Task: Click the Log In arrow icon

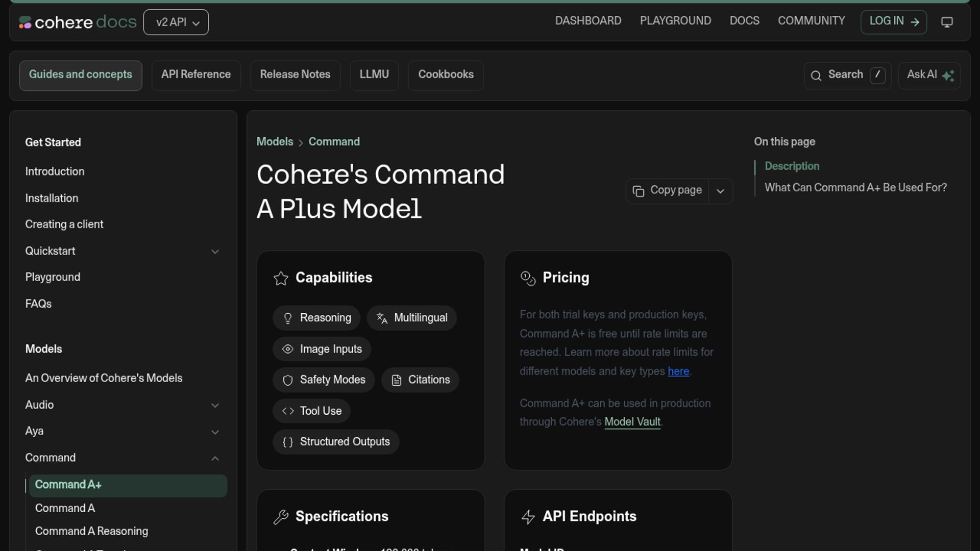Action: (915, 22)
